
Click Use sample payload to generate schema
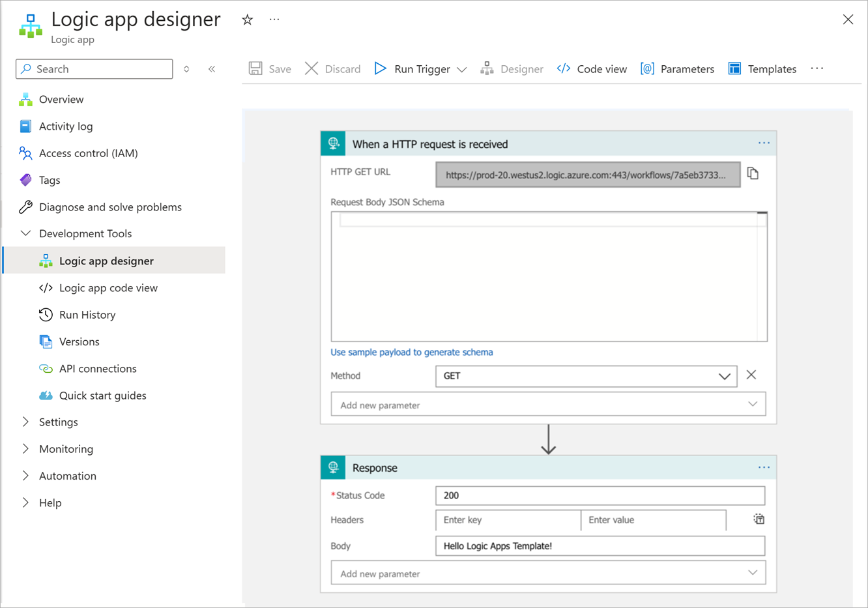(x=411, y=352)
